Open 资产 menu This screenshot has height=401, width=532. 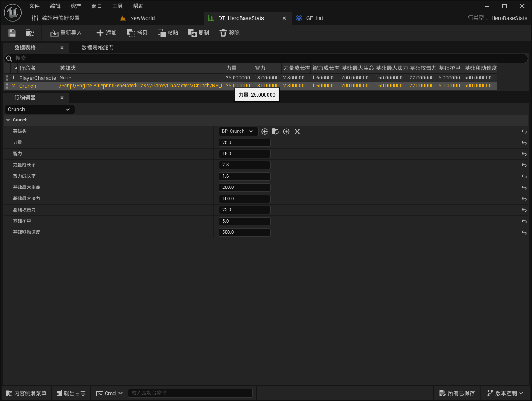[76, 6]
